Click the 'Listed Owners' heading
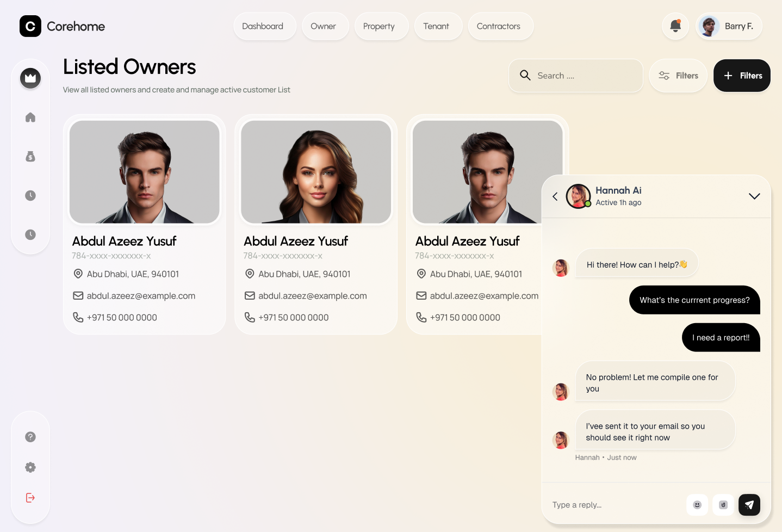The height and width of the screenshot is (532, 782). click(x=129, y=67)
